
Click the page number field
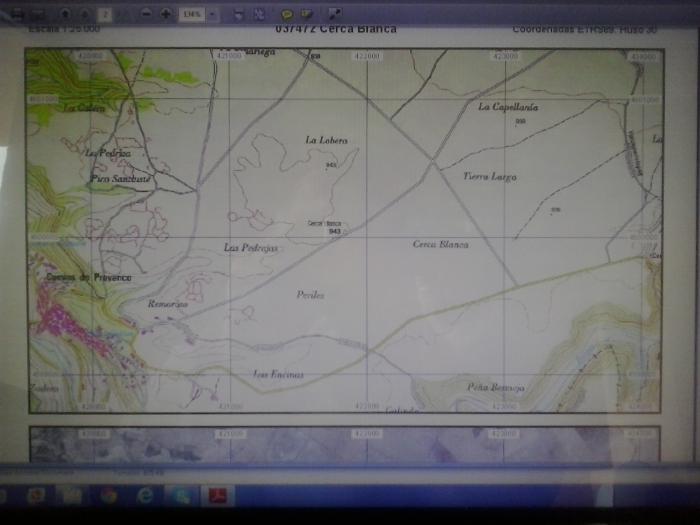coord(105,14)
